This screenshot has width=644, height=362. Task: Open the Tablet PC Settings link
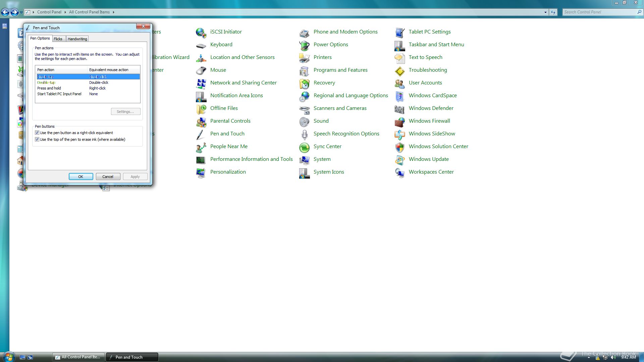coord(430,32)
